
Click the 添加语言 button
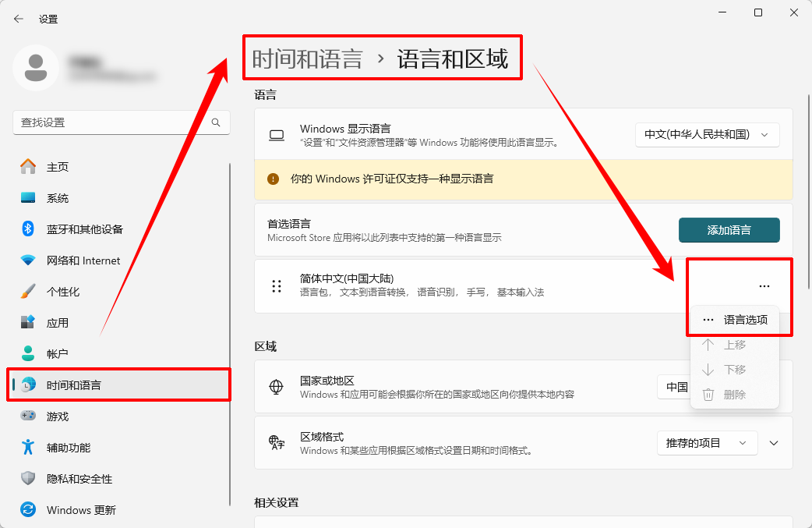click(x=729, y=230)
